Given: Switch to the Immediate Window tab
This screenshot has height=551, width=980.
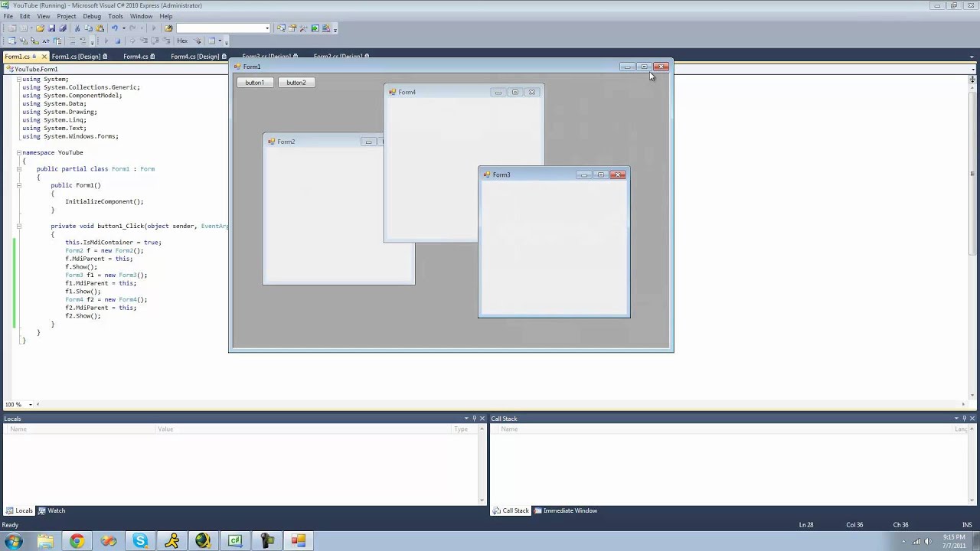Looking at the screenshot, I should pyautogui.click(x=566, y=510).
